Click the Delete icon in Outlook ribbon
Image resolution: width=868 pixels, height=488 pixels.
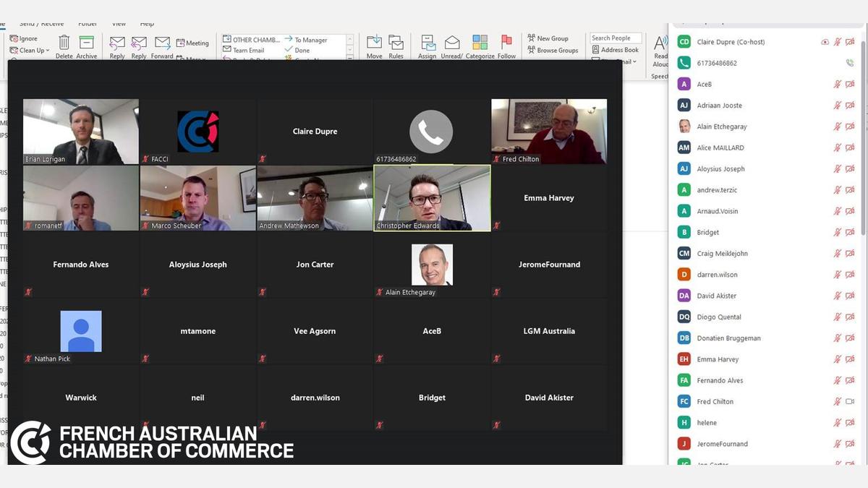[x=64, y=43]
